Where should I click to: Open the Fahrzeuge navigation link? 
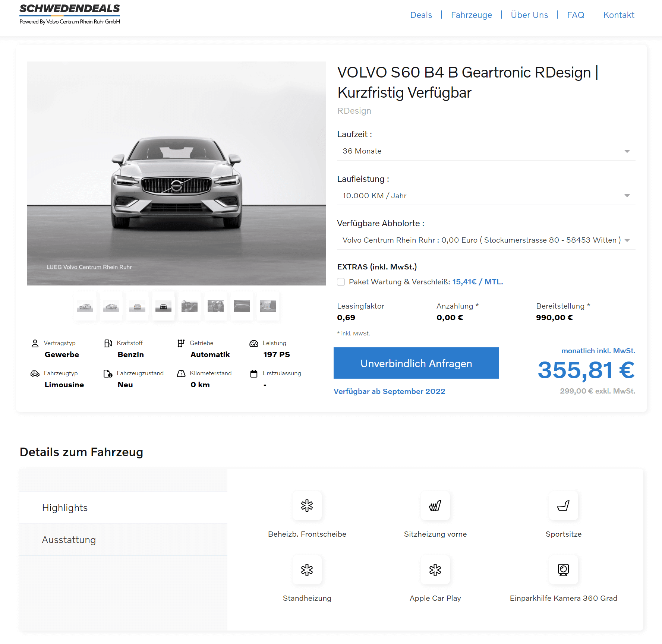(x=471, y=15)
